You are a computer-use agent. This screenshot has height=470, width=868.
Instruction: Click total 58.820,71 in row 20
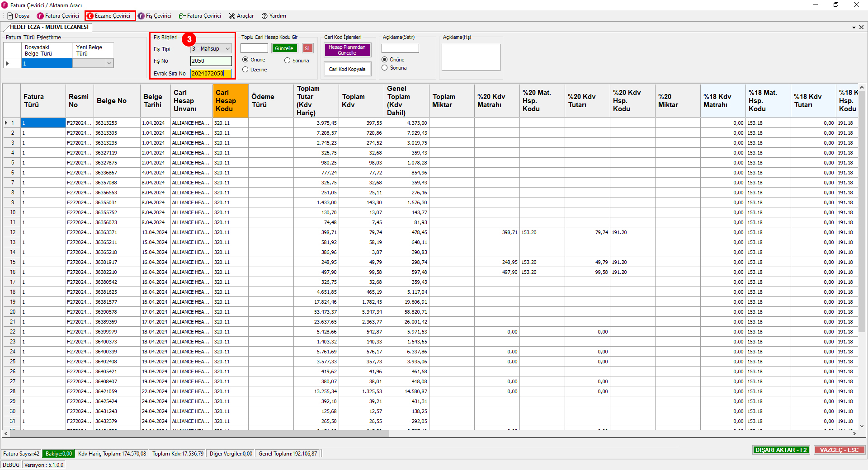pos(406,312)
